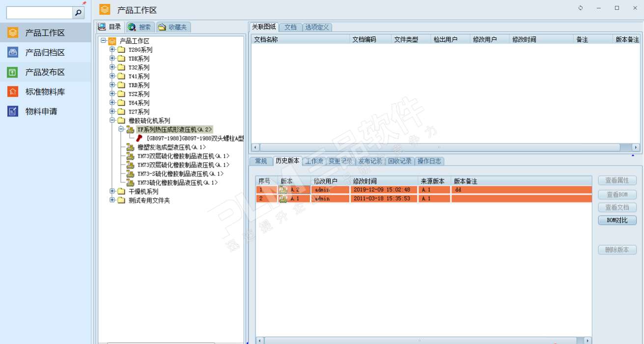Expand the 干燥机系列 folder node
644x344 pixels.
[112, 192]
